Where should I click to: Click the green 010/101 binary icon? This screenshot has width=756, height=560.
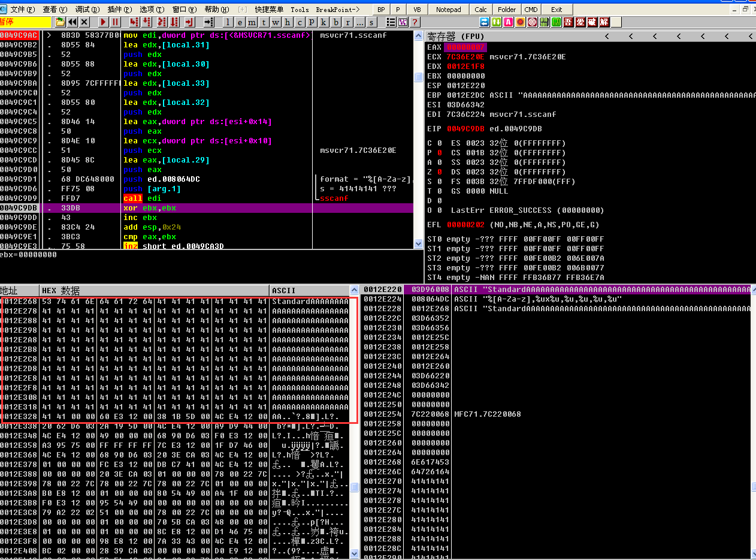point(545,22)
